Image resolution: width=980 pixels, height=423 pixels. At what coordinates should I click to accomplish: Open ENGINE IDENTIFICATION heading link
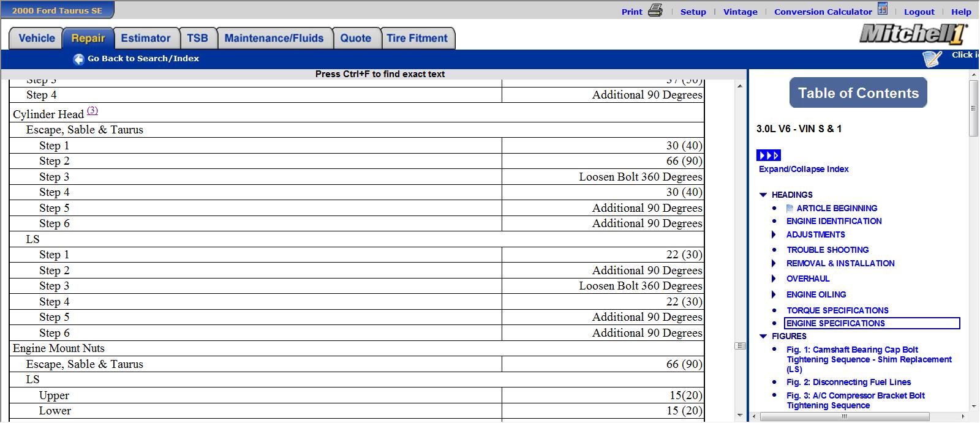click(834, 222)
